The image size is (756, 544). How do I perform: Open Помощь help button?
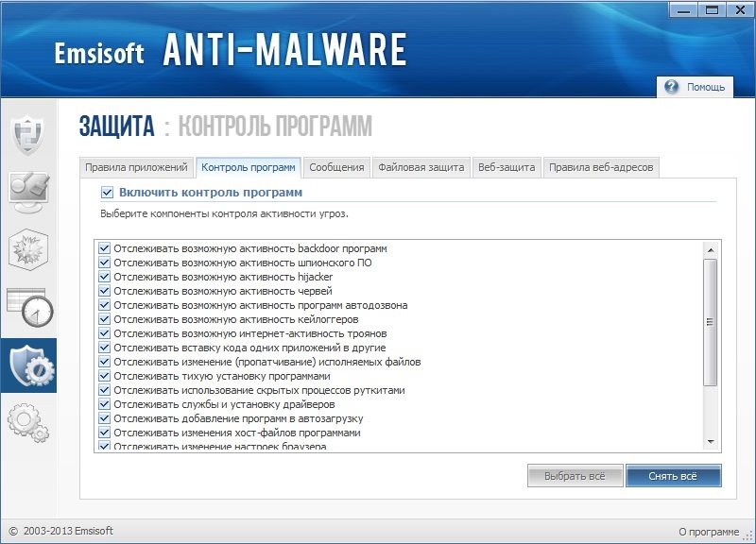point(695,87)
